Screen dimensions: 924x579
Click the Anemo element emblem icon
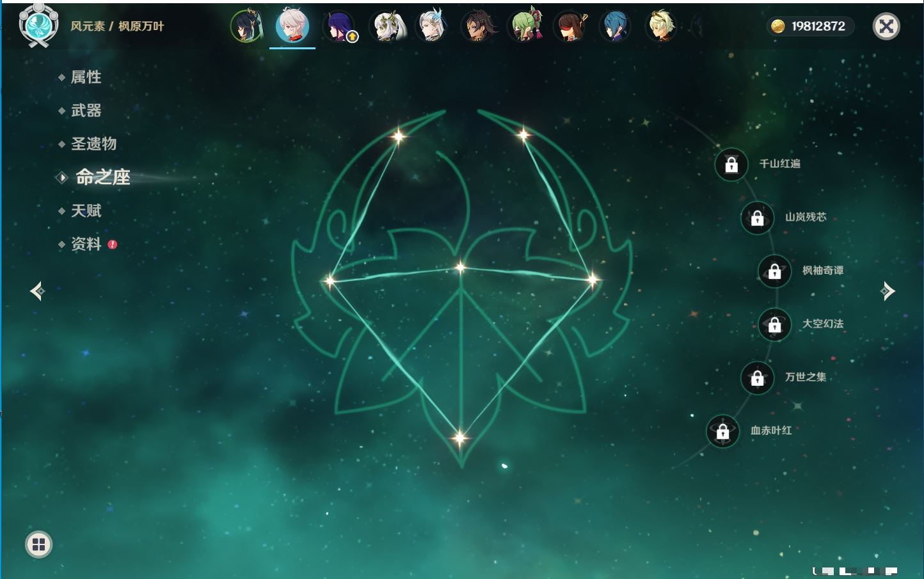pyautogui.click(x=38, y=25)
